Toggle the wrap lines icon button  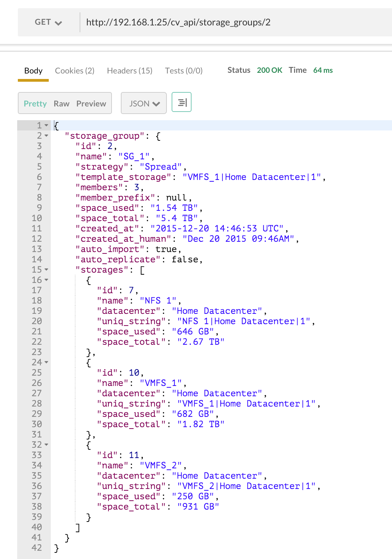(182, 102)
